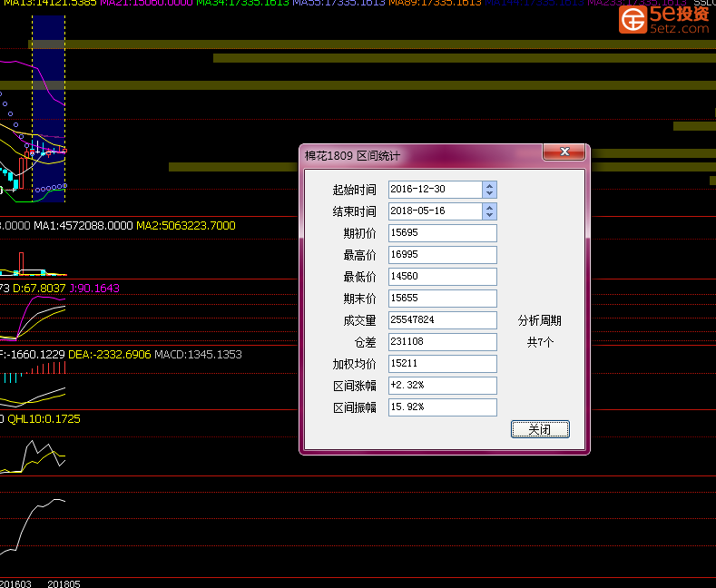Decrease the 起始时间 date with down arrow
This screenshot has width=716, height=588.
coord(489,193)
